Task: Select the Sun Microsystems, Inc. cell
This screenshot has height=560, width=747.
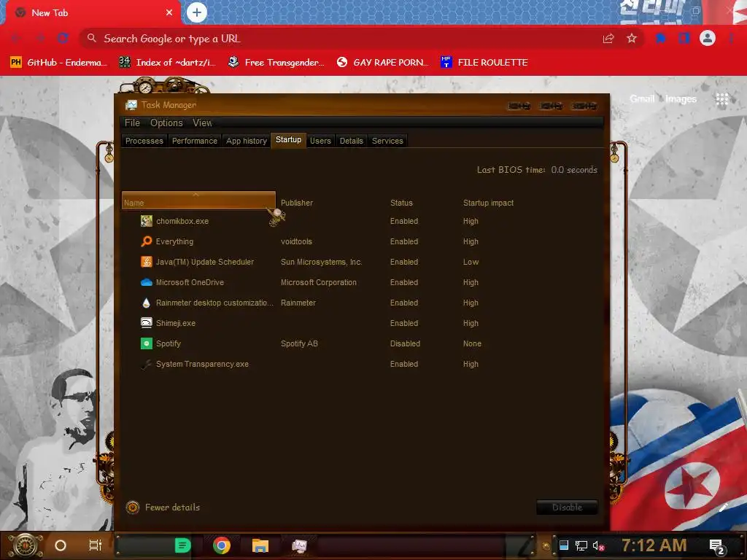Action: click(x=322, y=262)
